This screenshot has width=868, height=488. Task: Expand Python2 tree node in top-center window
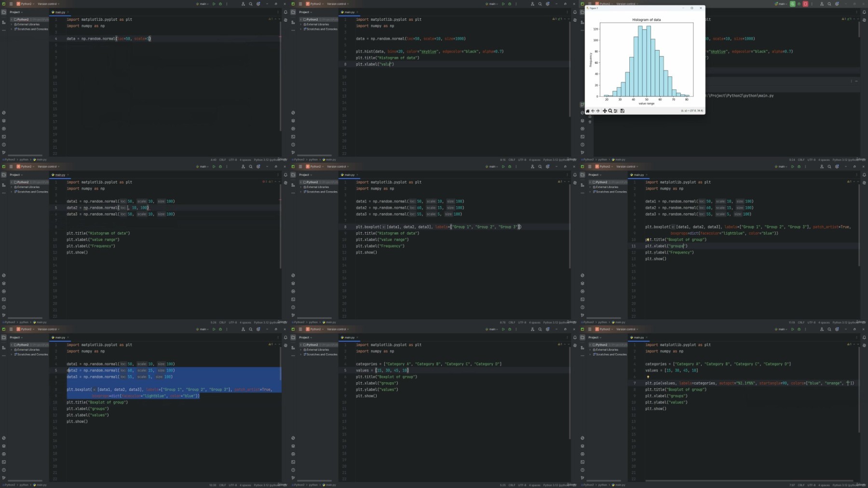(x=301, y=20)
